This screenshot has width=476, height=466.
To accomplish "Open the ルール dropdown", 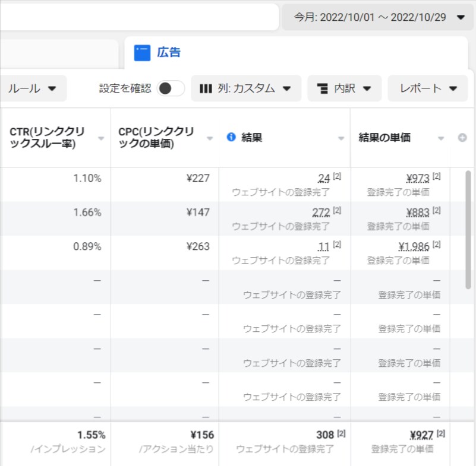I will (x=32, y=88).
